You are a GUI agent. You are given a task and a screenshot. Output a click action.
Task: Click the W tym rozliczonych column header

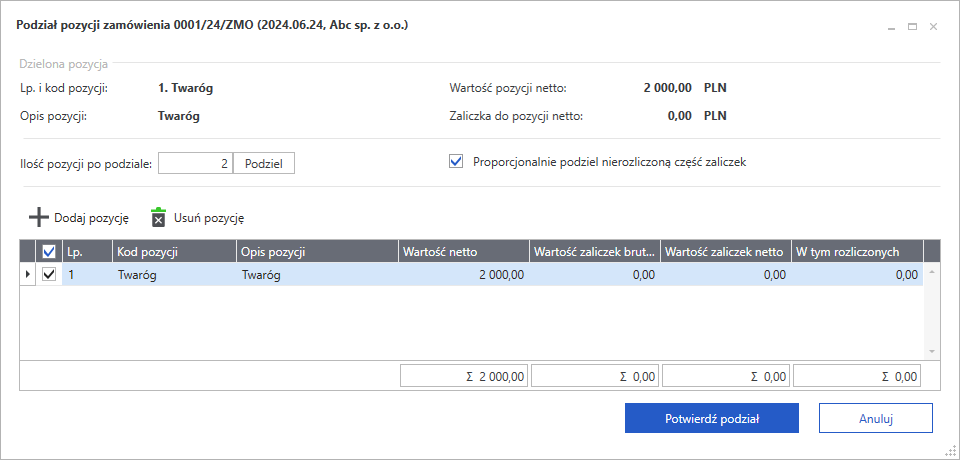856,251
